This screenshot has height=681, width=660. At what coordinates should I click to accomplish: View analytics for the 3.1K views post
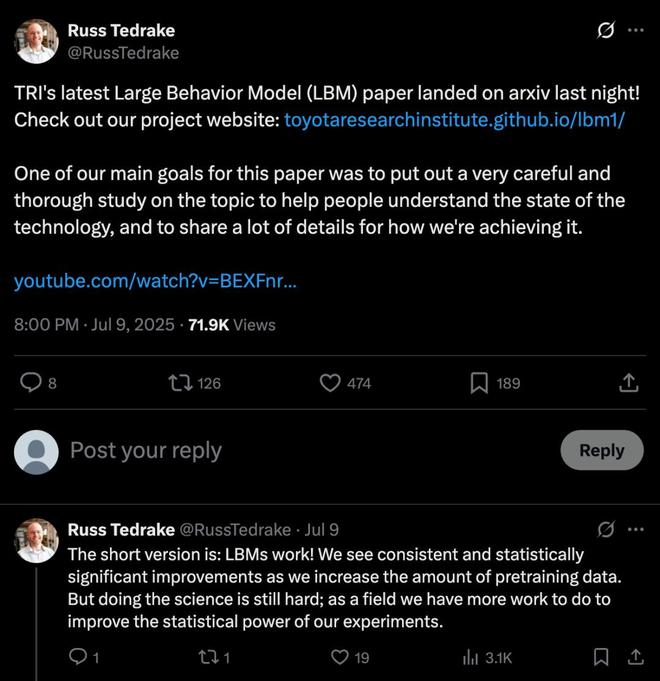pyautogui.click(x=470, y=657)
